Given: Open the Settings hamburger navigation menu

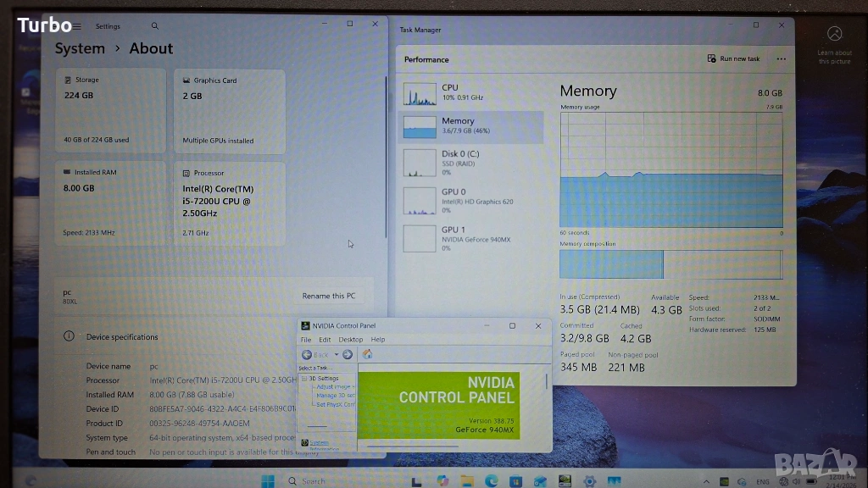Looking at the screenshot, I should click(x=77, y=26).
